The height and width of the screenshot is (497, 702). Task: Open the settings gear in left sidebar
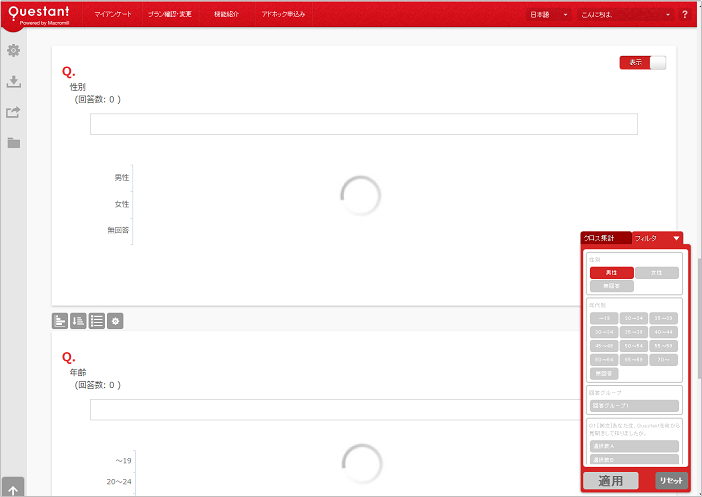(x=13, y=51)
